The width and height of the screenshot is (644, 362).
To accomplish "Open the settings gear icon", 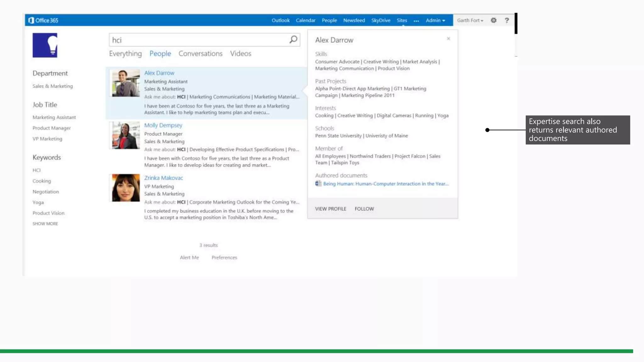I will pos(493,20).
